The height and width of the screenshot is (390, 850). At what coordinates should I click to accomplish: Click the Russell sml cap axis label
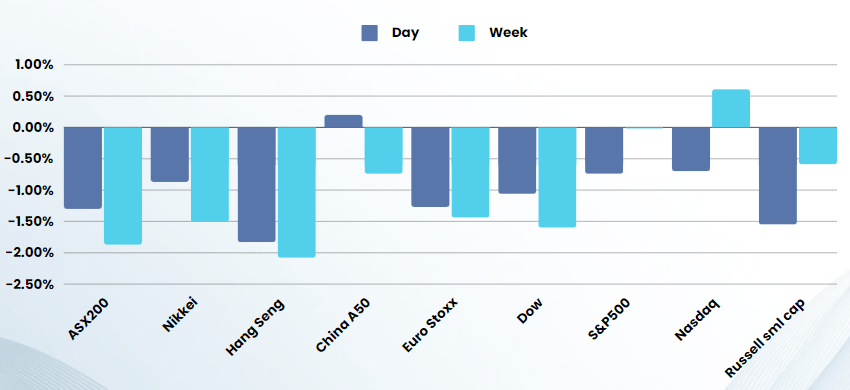click(764, 337)
